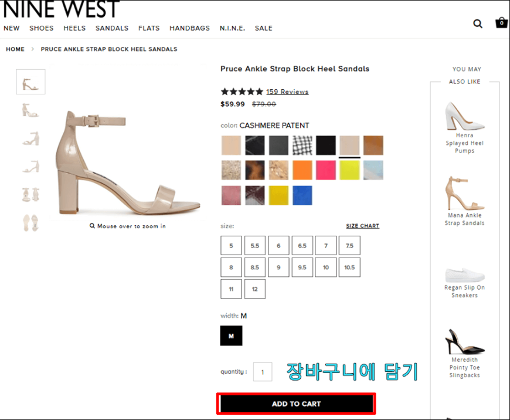Choose the dark gray color swatch
Viewport: 510px width, 420px height.
coord(278,145)
